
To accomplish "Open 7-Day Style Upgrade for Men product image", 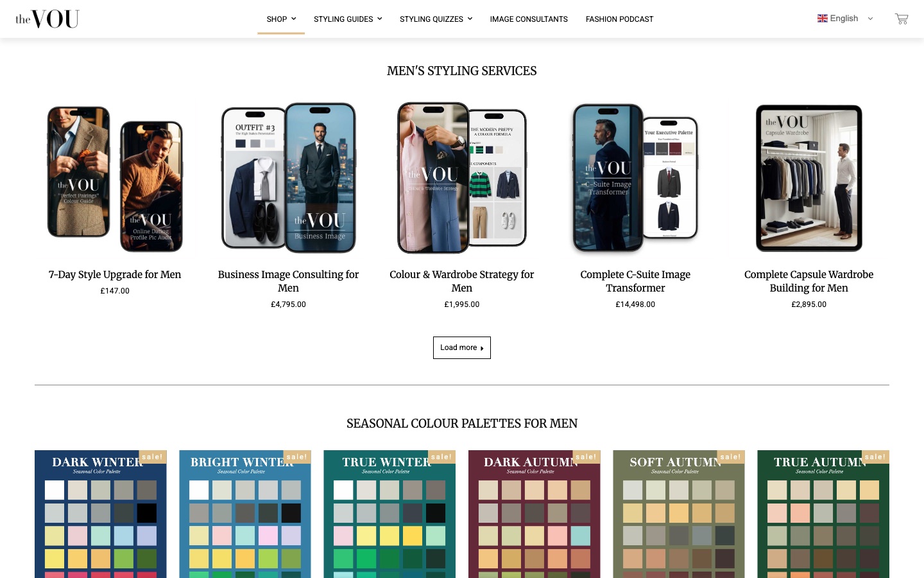I will (x=115, y=179).
